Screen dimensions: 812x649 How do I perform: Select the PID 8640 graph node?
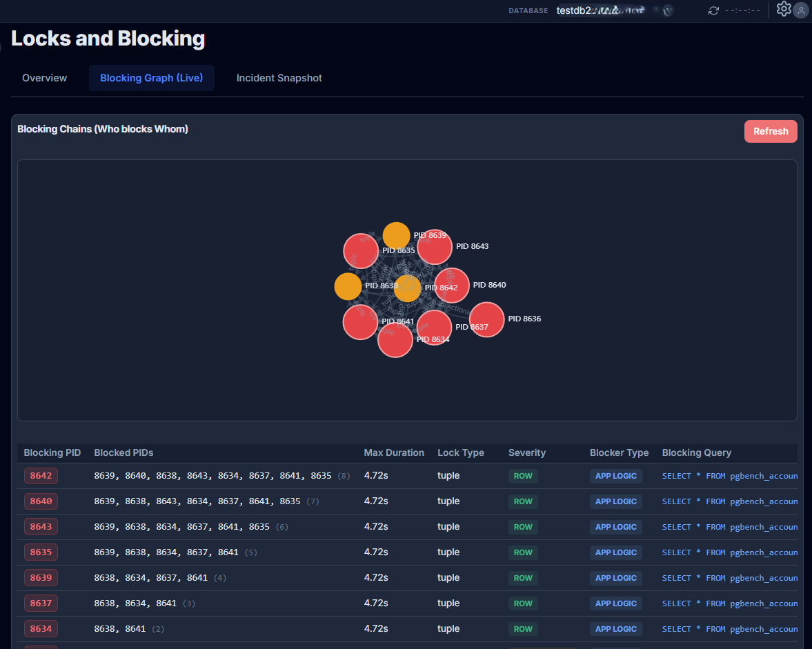pos(452,286)
